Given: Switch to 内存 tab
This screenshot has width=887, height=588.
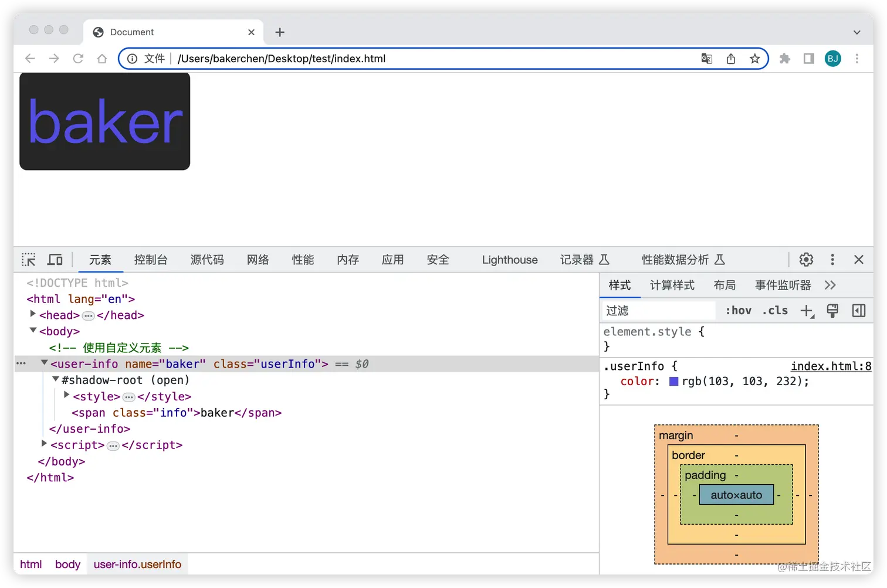Looking at the screenshot, I should [348, 260].
